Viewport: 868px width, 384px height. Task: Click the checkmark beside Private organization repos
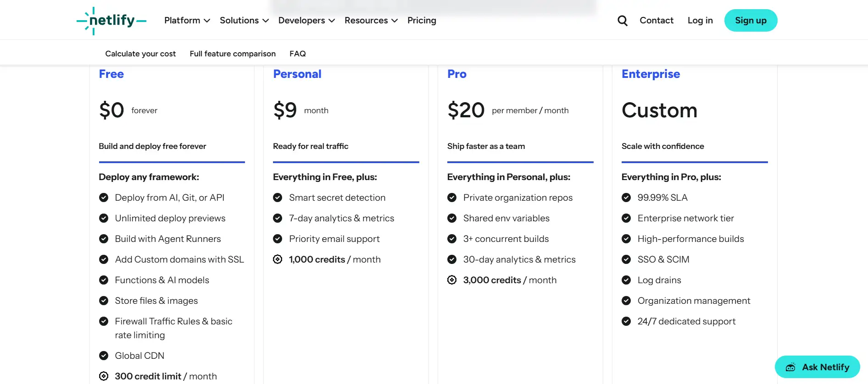click(x=452, y=197)
